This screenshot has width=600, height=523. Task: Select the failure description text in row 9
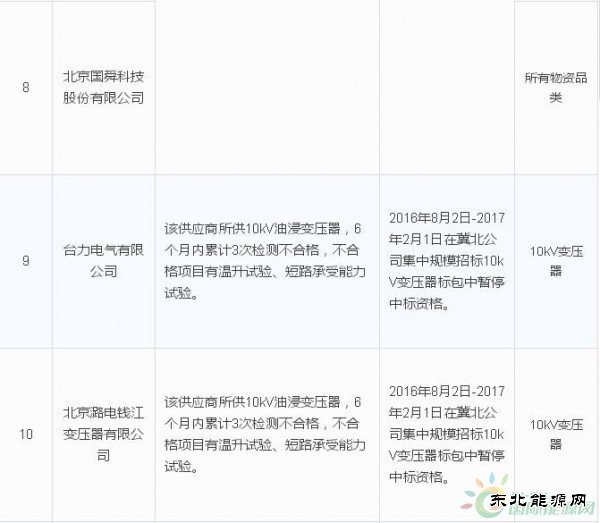(268, 262)
